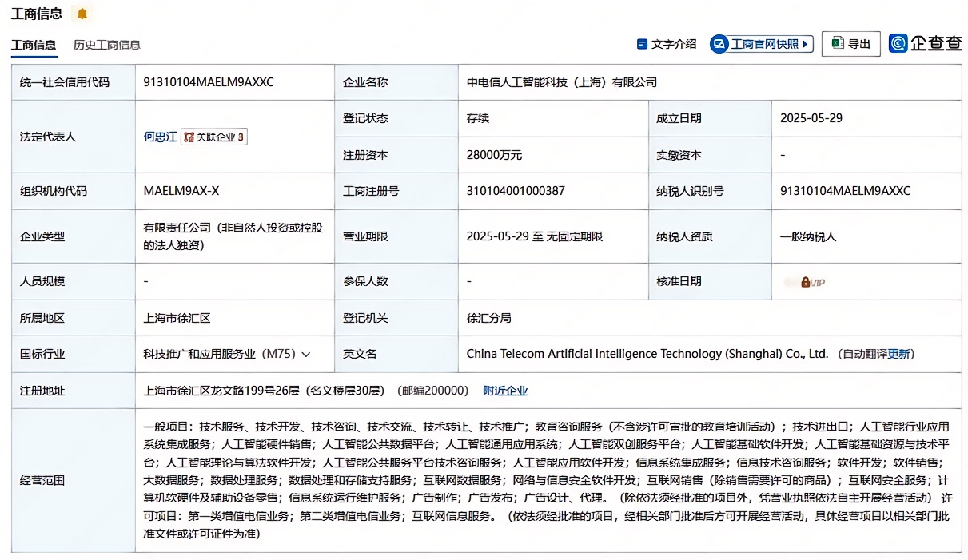Select English name China Telecom Artificial Intelligence Technology
The height and width of the screenshot is (560, 968).
pos(647,354)
